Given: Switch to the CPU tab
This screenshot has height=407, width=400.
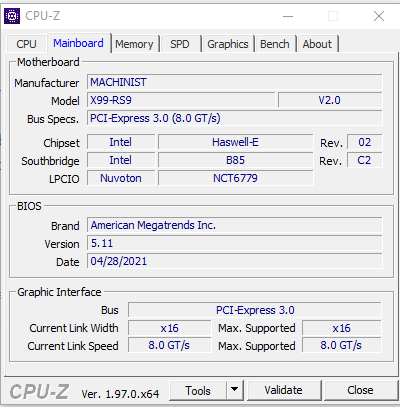Looking at the screenshot, I should [26, 44].
